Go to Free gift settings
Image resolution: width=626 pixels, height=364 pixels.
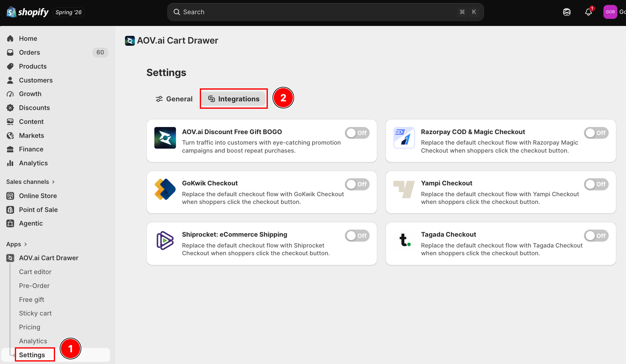[32, 300]
